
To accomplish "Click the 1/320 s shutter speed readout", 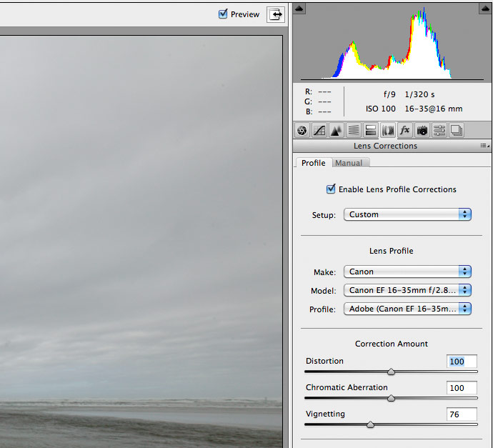I will 419,94.
